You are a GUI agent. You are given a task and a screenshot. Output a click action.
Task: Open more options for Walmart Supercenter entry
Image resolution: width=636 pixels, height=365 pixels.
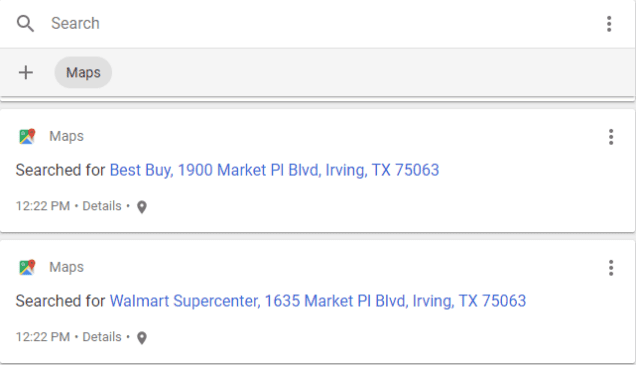(x=611, y=268)
